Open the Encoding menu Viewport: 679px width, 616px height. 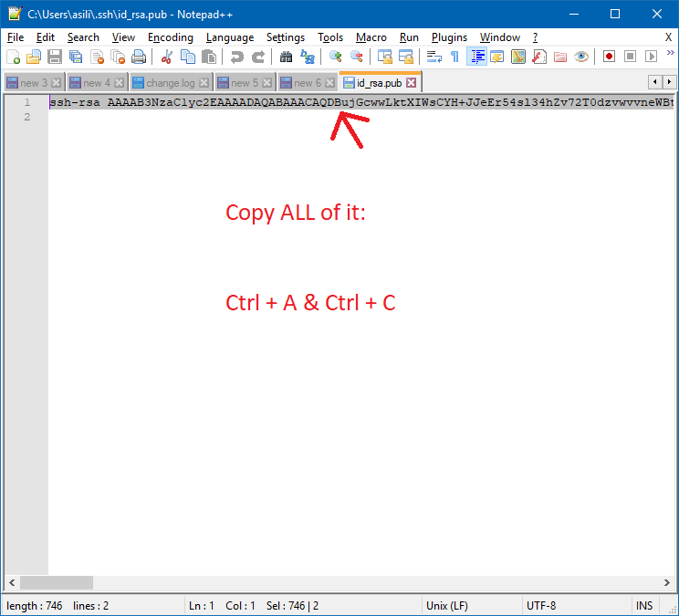[x=171, y=37]
